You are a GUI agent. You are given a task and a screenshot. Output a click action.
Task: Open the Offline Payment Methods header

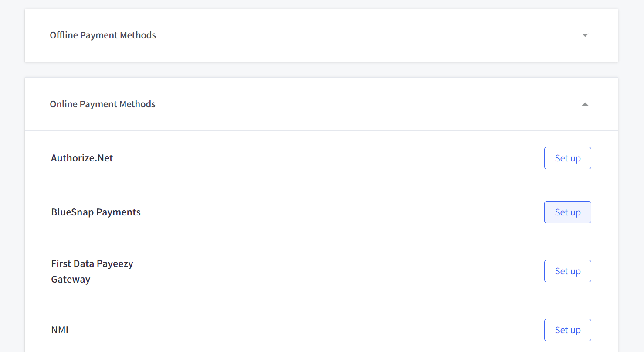pos(103,35)
